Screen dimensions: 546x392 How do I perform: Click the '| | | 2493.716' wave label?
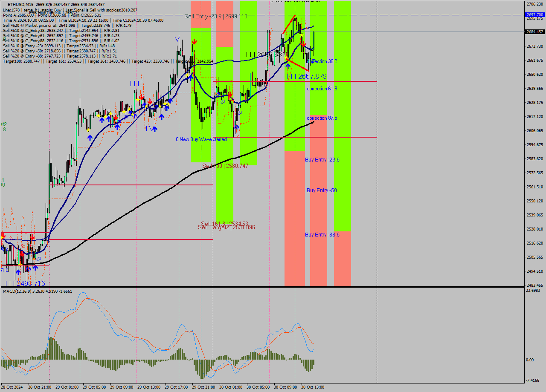pos(25,283)
